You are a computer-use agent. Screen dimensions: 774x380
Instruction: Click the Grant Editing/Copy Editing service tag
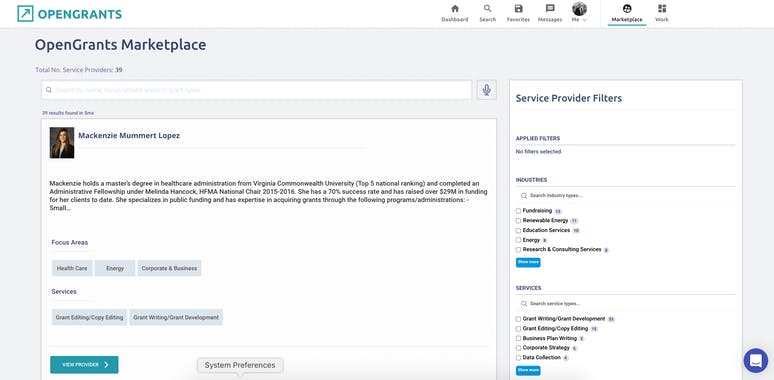89,317
